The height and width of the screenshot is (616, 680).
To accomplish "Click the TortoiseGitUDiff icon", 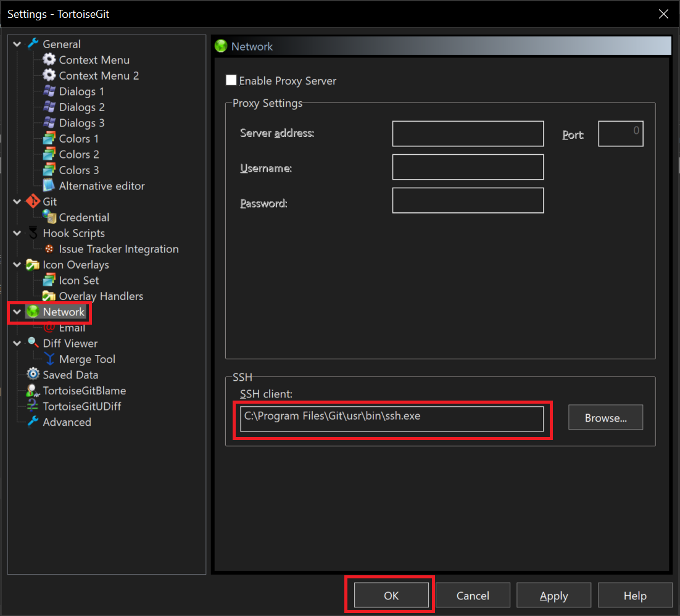I will [x=33, y=406].
